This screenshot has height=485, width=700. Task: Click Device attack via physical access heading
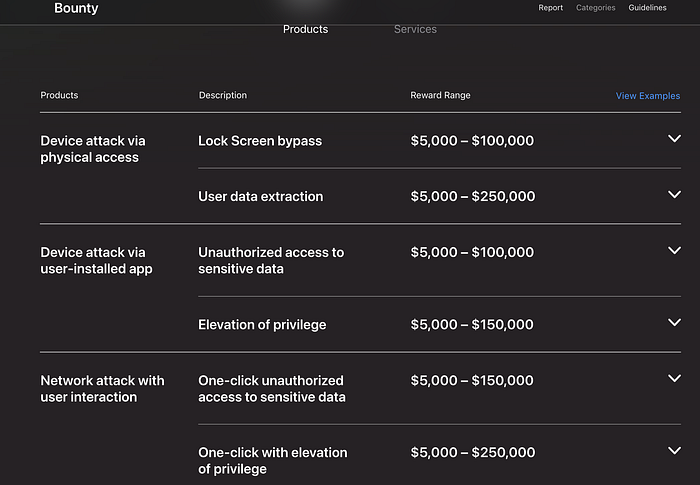(92, 149)
